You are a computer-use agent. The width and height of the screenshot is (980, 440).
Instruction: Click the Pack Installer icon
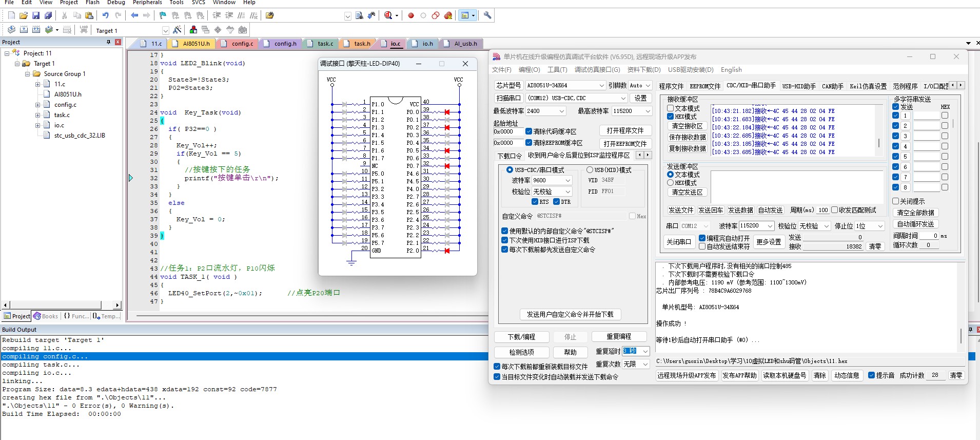(243, 30)
